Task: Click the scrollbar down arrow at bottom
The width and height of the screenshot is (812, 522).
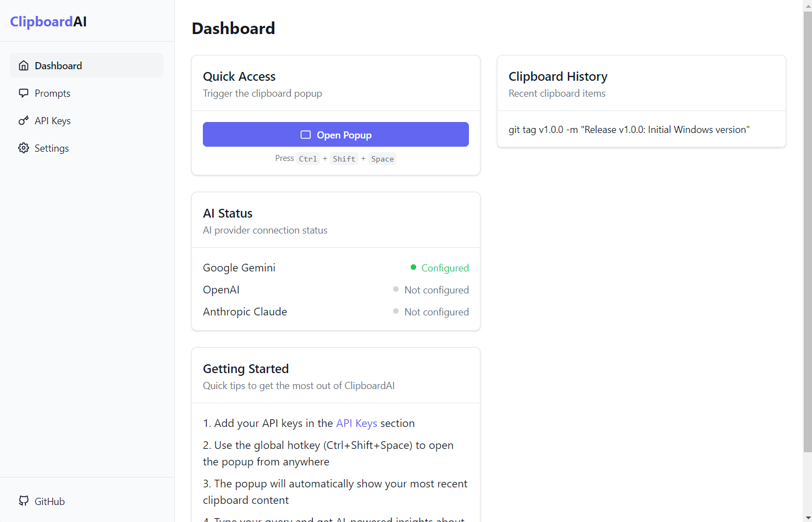Action: pyautogui.click(x=807, y=518)
